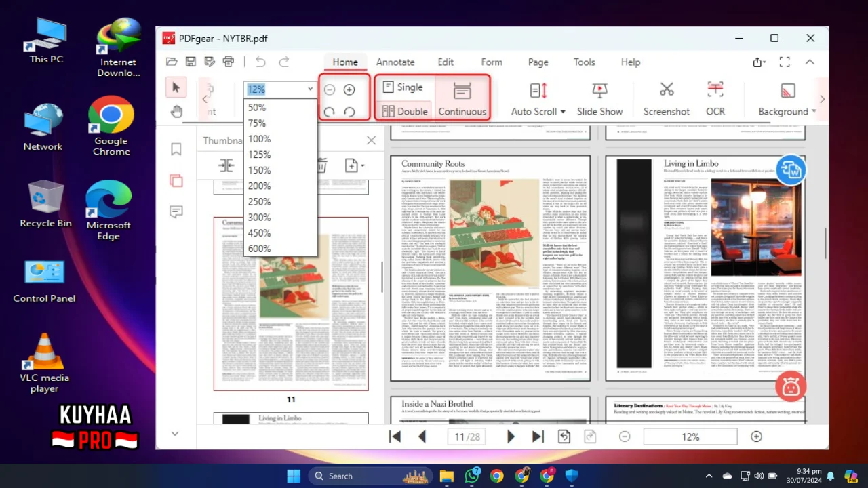Image resolution: width=868 pixels, height=488 pixels.
Task: Open the Form tab
Action: [492, 62]
